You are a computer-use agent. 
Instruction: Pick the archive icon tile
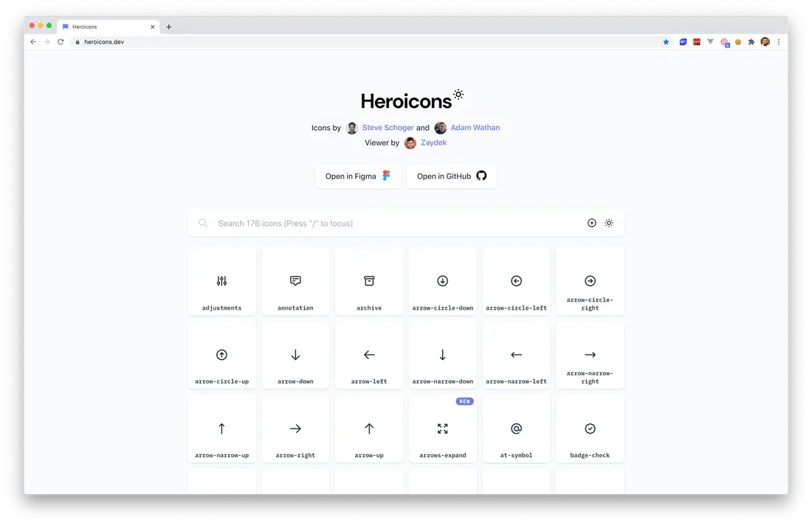pyautogui.click(x=368, y=281)
